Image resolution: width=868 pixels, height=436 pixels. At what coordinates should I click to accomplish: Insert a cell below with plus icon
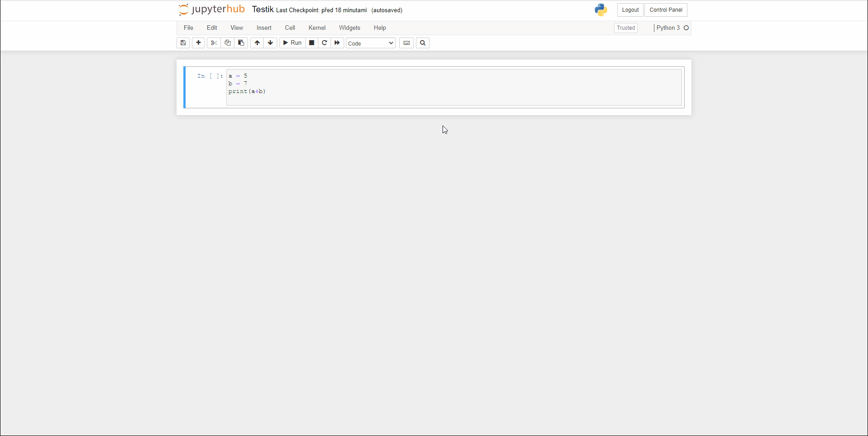[198, 43]
